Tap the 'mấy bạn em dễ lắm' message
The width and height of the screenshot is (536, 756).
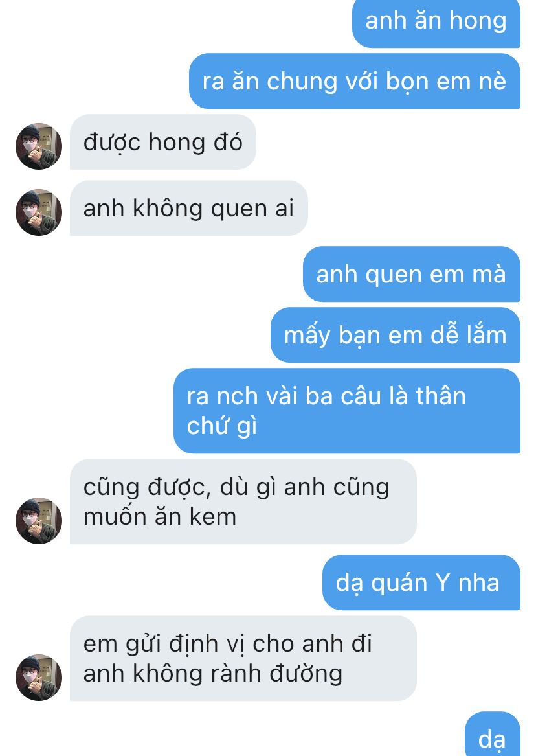[396, 335]
